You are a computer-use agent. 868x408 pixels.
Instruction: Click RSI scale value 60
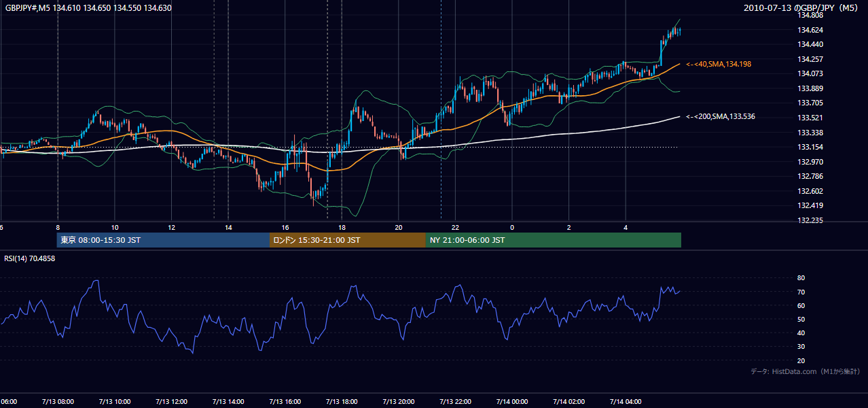point(801,305)
